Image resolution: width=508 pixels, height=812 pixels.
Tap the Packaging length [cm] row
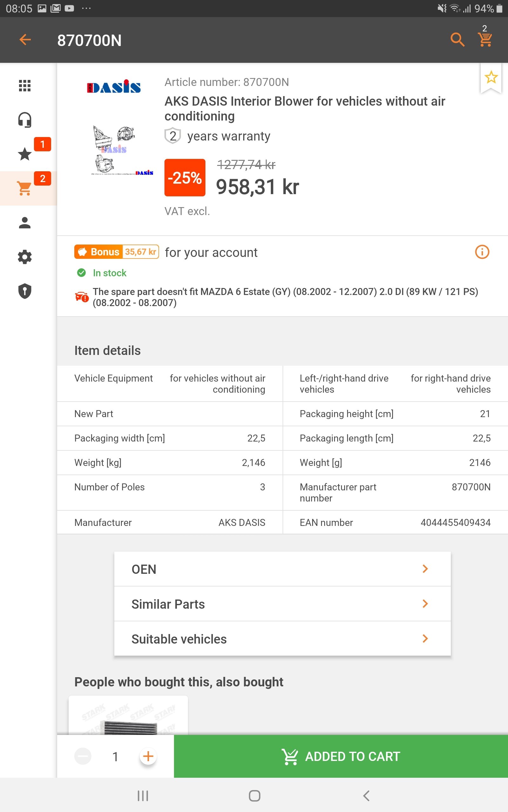pos(395,438)
